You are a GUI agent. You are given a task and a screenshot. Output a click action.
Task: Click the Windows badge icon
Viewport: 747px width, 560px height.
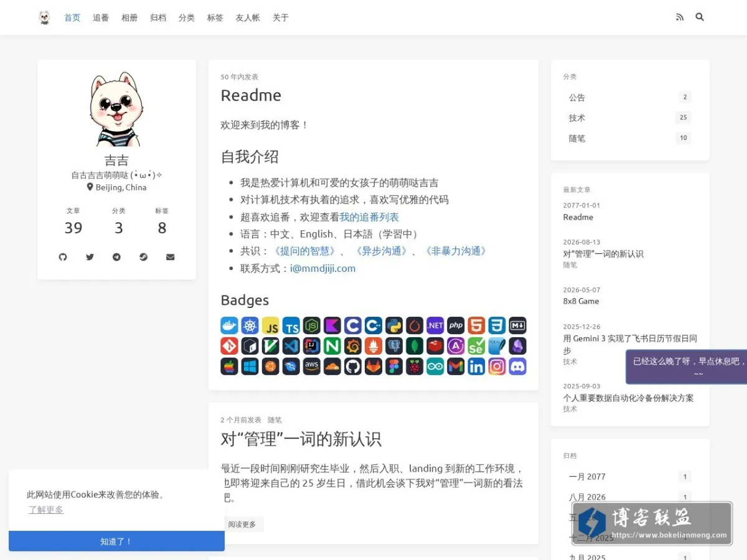pyautogui.click(x=250, y=366)
